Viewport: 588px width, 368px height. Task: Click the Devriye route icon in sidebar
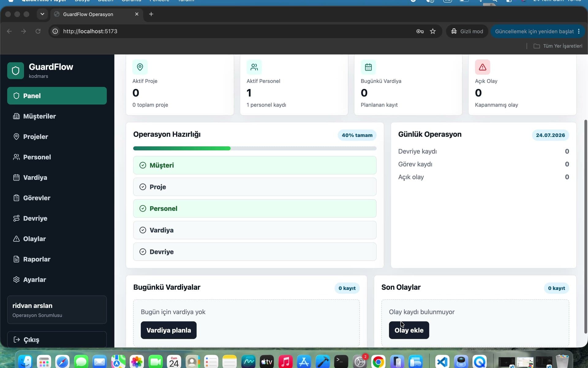(16, 218)
